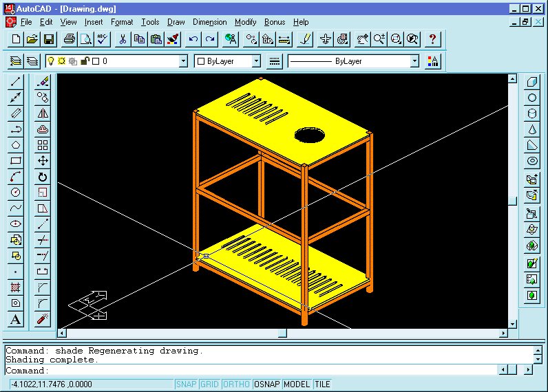Click the Layers button
548x392 pixels.
pos(32,61)
